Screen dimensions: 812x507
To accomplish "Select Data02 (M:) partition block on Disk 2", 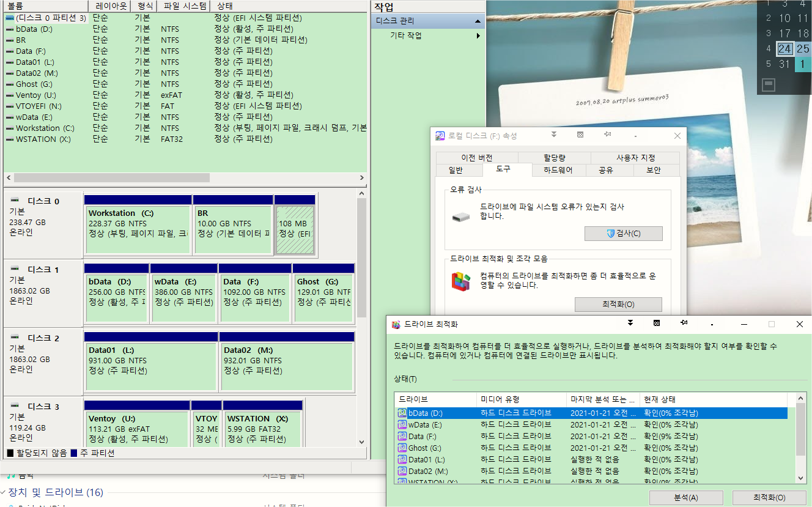I will coord(287,361).
